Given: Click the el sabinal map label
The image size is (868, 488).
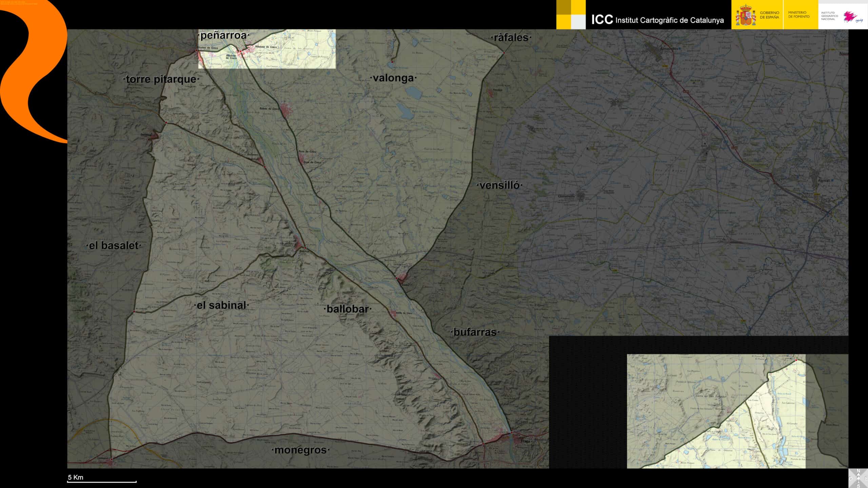Looking at the screenshot, I should point(221,305).
